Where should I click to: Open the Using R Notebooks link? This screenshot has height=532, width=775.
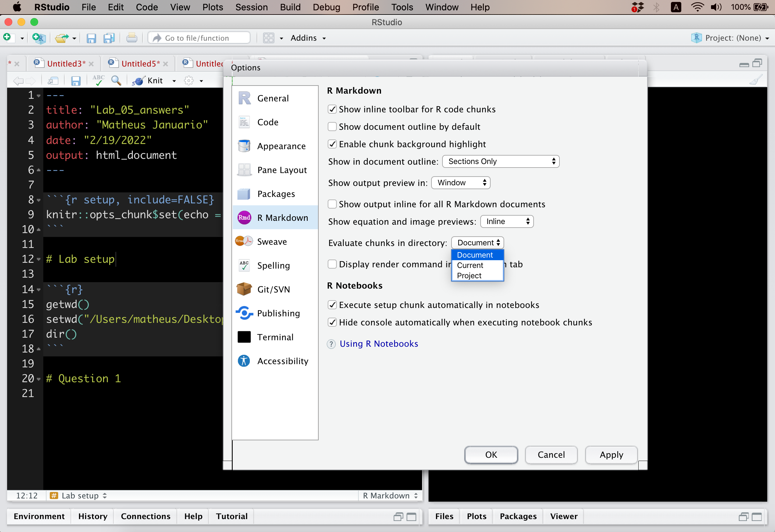click(x=379, y=344)
